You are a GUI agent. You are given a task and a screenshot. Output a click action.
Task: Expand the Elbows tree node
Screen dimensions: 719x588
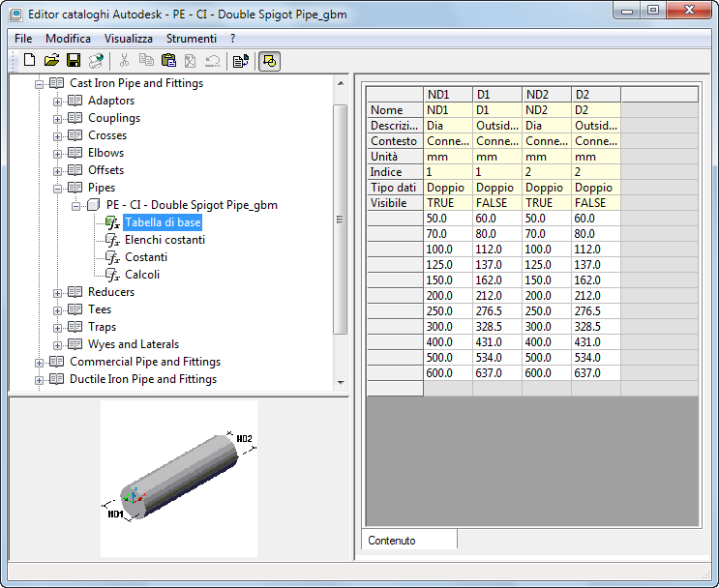[x=57, y=154]
